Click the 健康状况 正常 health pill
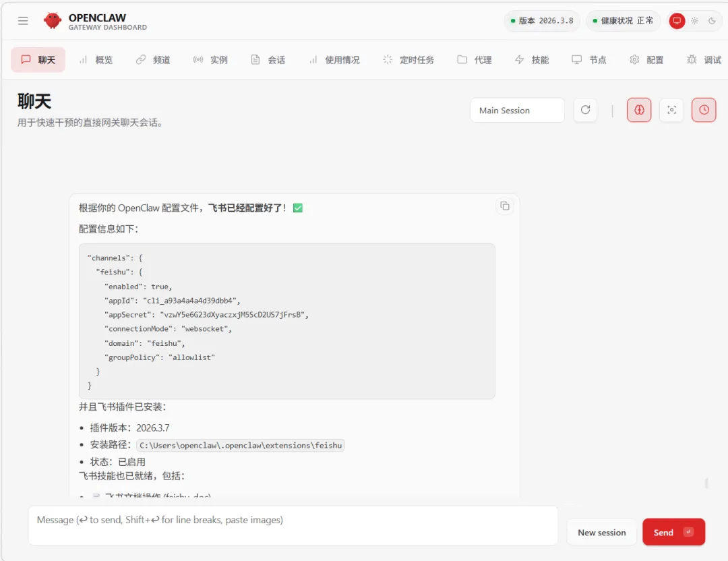This screenshot has width=728, height=561. [x=623, y=21]
